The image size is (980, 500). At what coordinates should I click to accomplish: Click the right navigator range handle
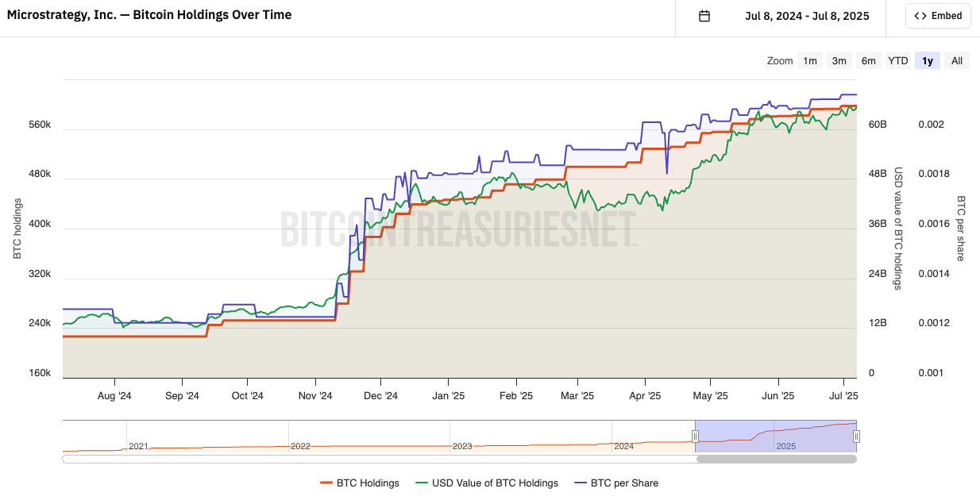856,436
